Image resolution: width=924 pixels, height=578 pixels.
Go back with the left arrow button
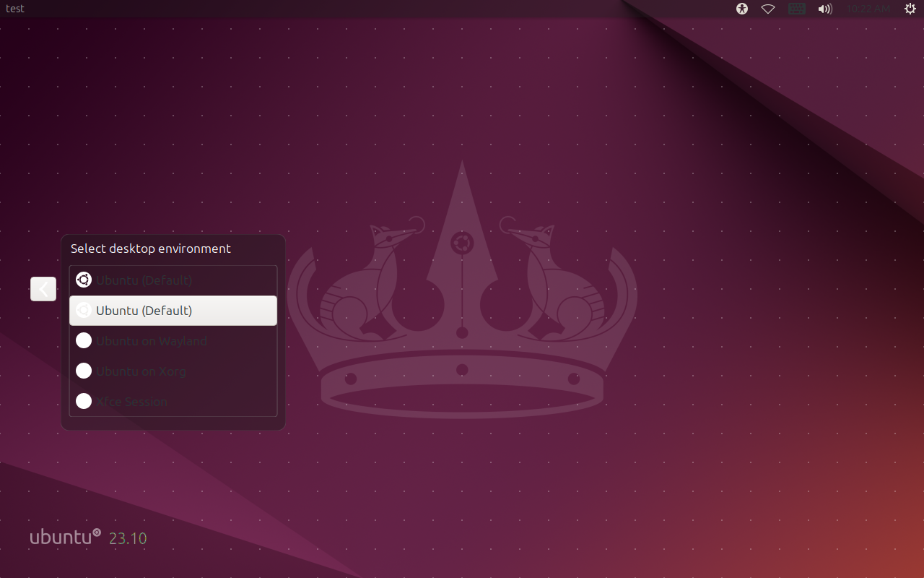pyautogui.click(x=43, y=289)
